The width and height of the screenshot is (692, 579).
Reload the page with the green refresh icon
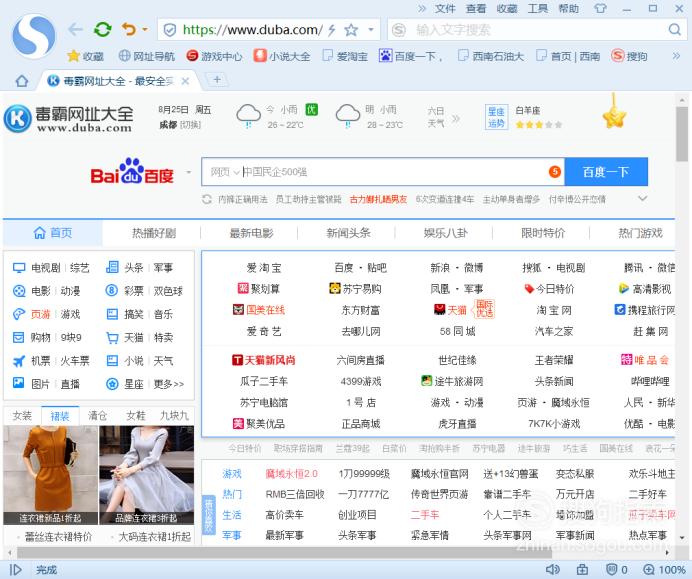102,30
